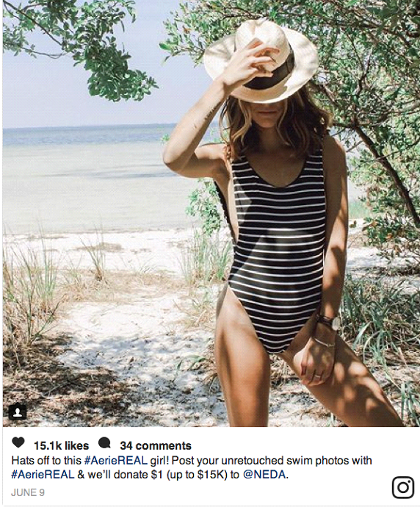Image resolution: width=420 pixels, height=510 pixels.
Task: Open the second #AerieREAL hashtag link
Action: 43,475
